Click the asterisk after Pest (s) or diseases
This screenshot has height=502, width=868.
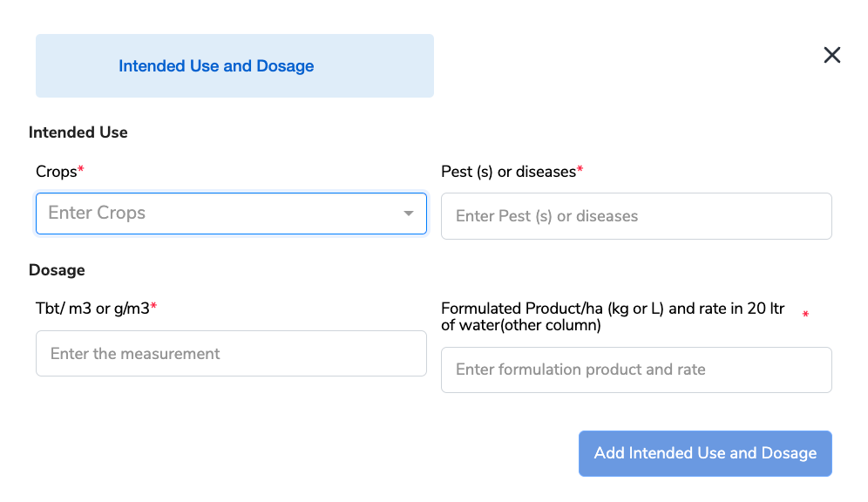click(x=580, y=170)
